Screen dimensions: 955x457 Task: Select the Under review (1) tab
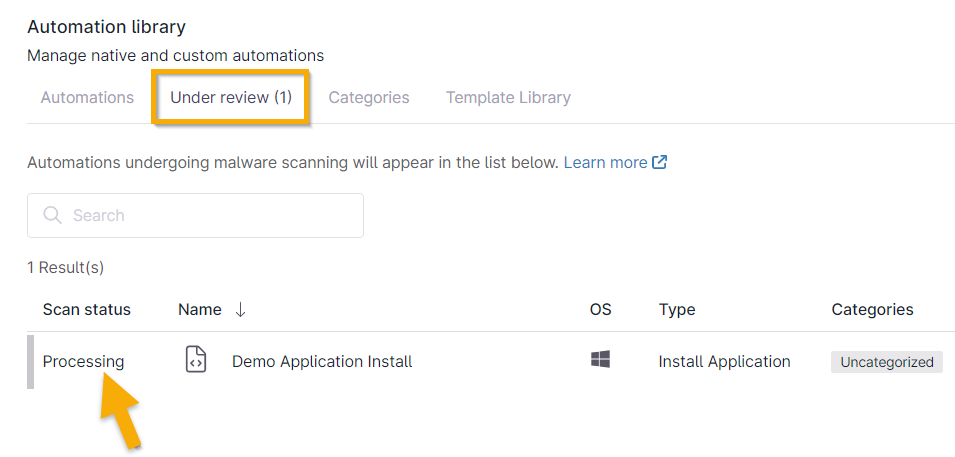pyautogui.click(x=231, y=97)
